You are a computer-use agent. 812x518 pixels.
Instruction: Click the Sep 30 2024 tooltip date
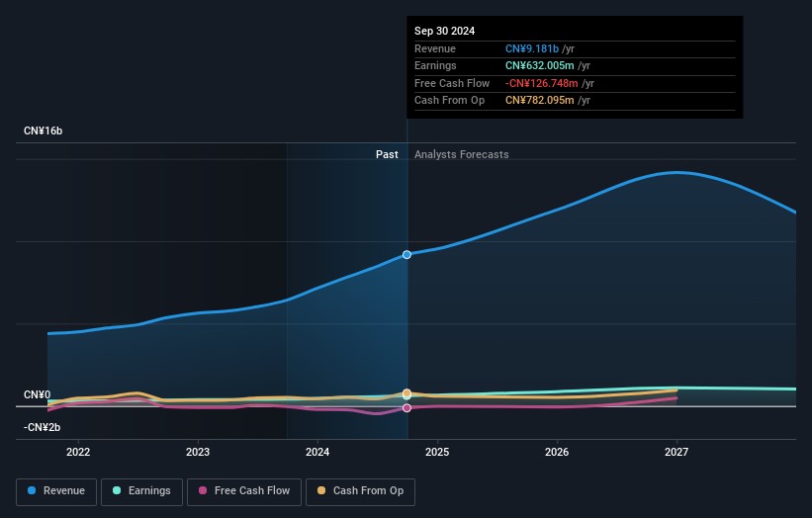pyautogui.click(x=444, y=31)
